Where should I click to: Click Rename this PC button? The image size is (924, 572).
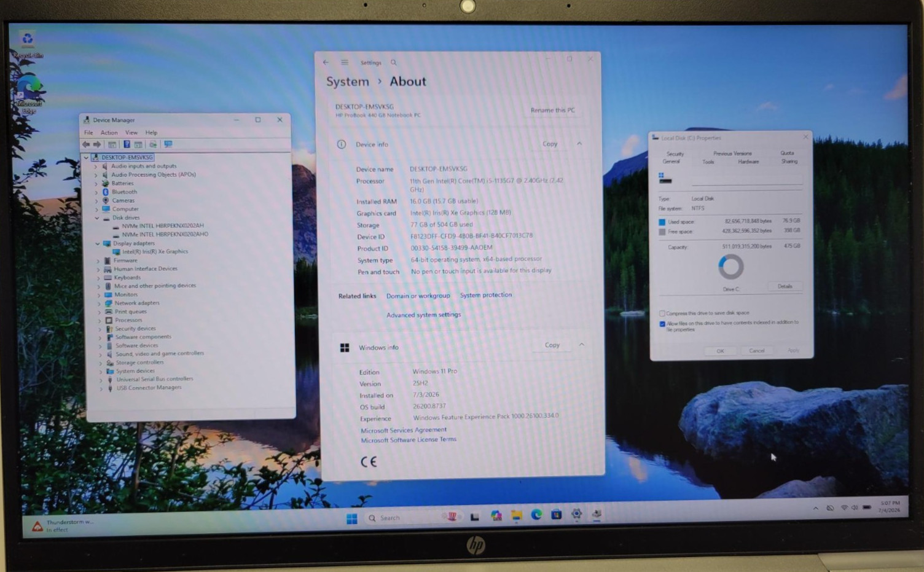(552, 110)
